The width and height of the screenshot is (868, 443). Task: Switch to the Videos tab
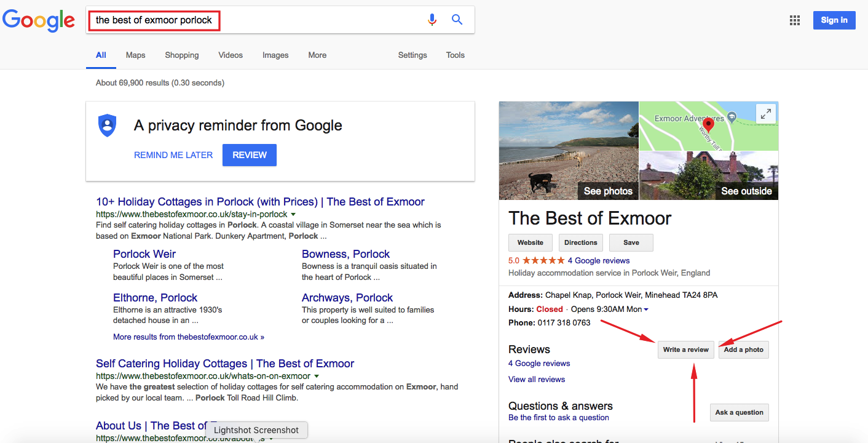[x=231, y=55]
